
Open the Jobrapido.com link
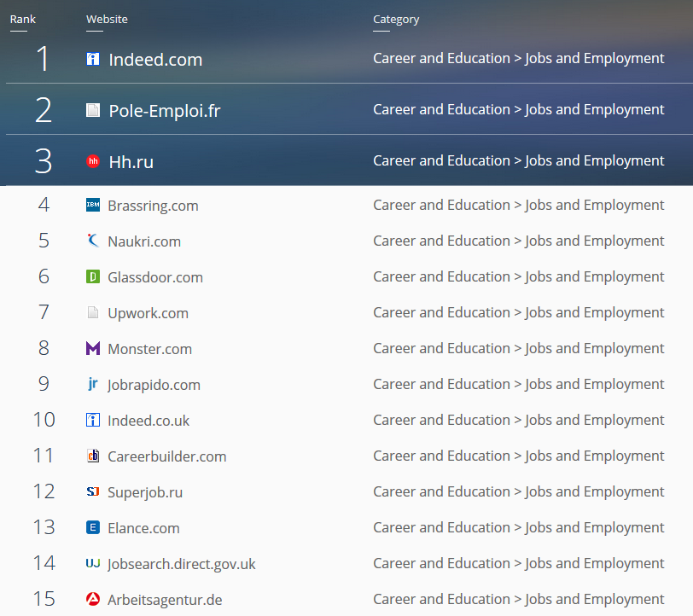154,386
